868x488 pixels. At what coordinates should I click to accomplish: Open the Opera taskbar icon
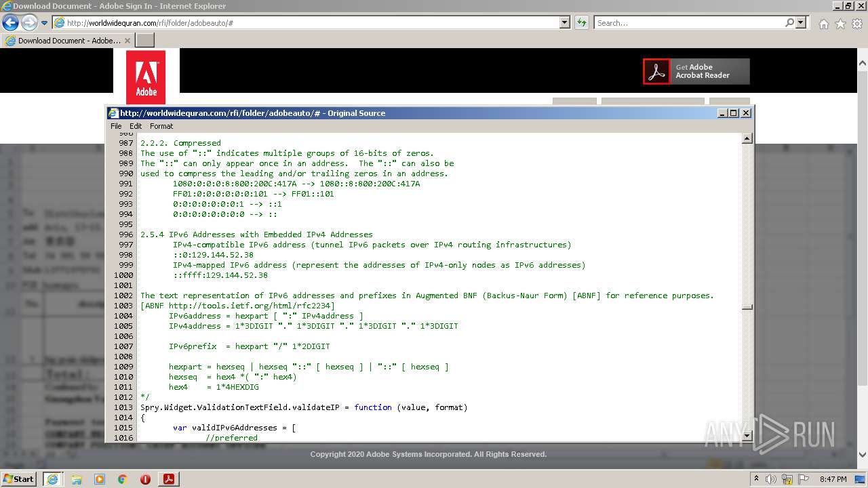click(145, 479)
